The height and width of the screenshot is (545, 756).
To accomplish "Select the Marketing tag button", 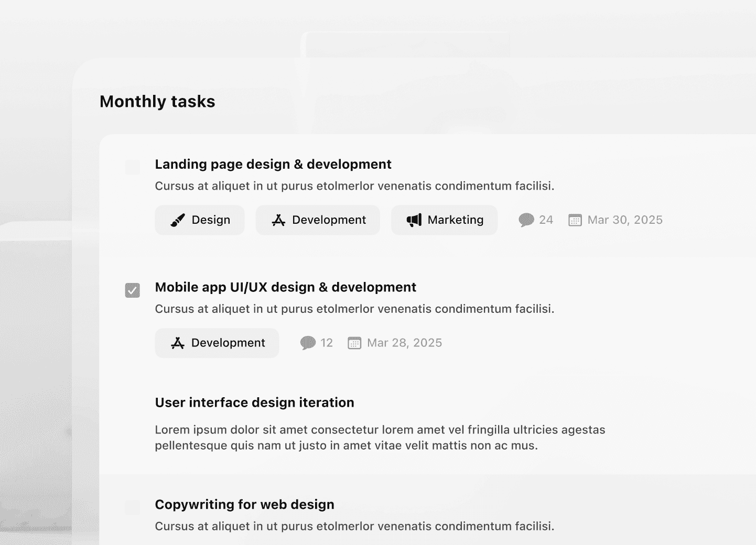I will point(444,220).
